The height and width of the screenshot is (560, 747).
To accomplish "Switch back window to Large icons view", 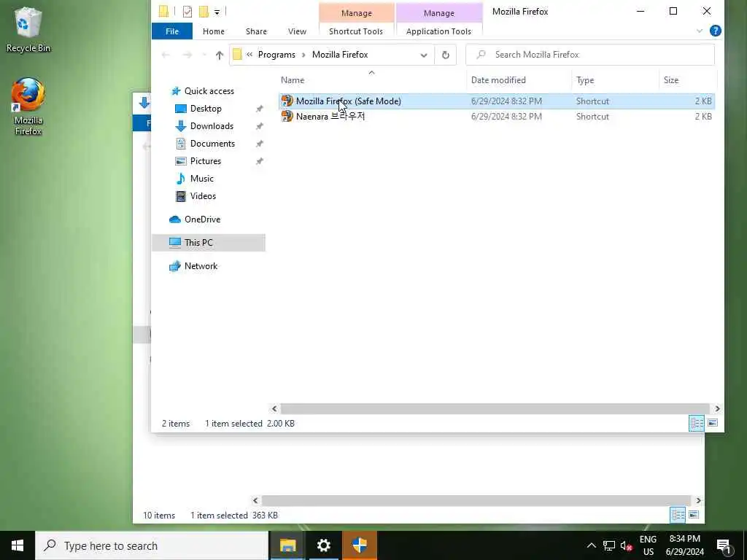I will (694, 515).
